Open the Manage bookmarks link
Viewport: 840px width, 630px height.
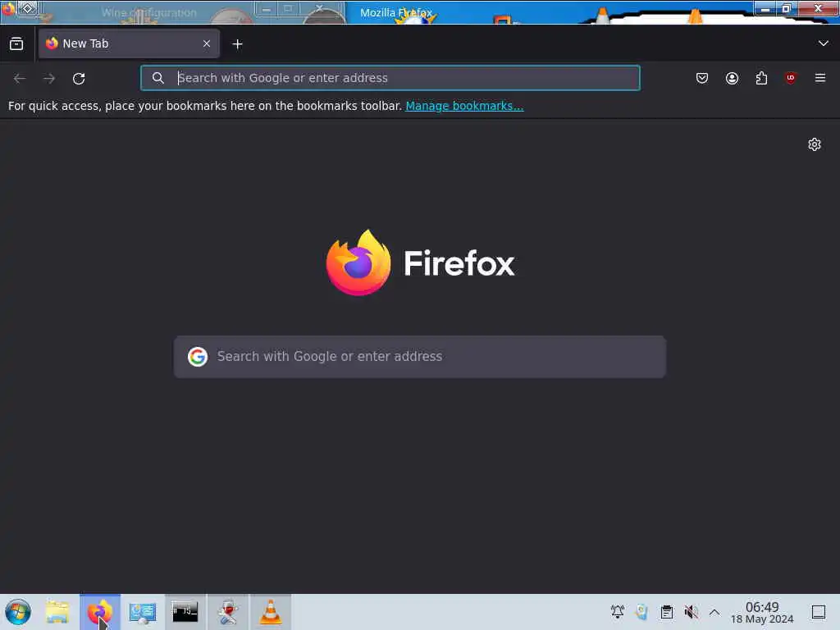click(464, 106)
